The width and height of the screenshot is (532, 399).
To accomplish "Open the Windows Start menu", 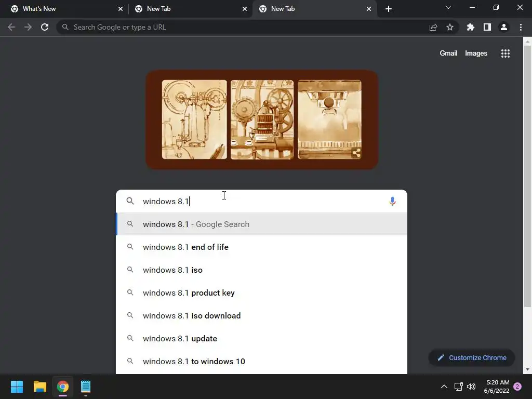I will tap(17, 387).
